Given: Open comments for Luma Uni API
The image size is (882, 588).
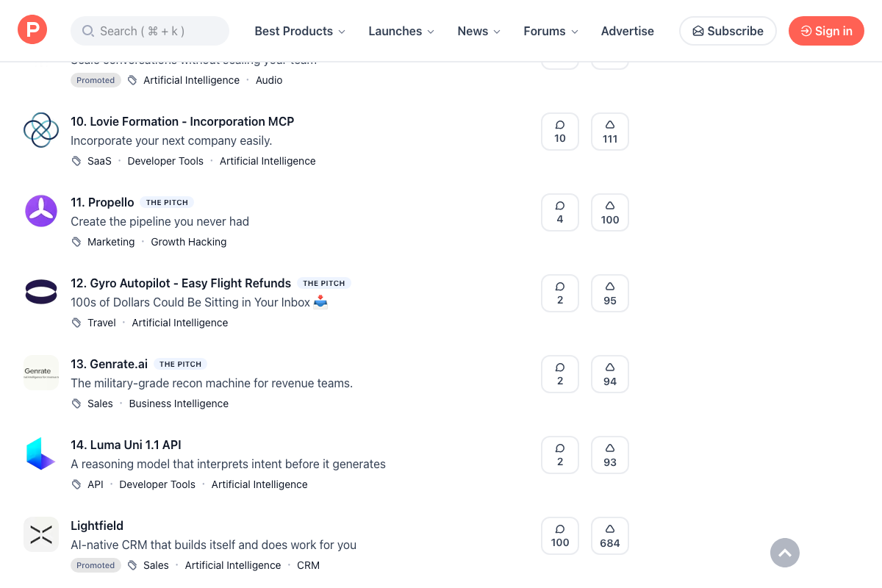Looking at the screenshot, I should pos(560,455).
